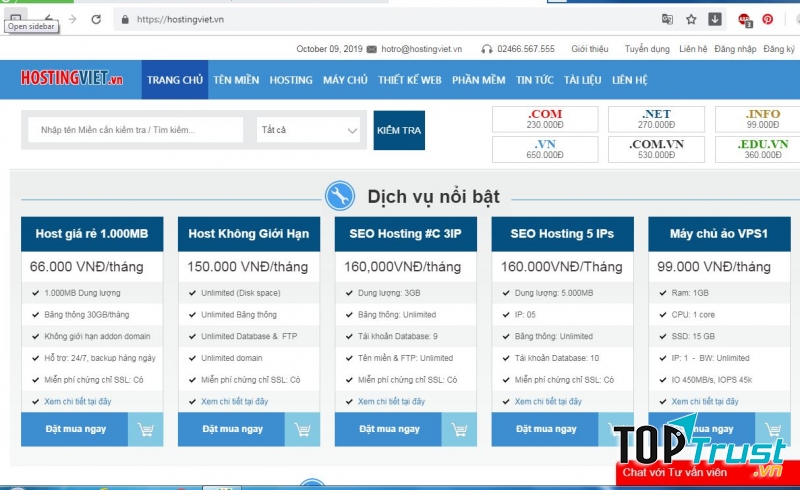Open the translate page icon
The height and width of the screenshot is (490, 800).
pyautogui.click(x=667, y=19)
